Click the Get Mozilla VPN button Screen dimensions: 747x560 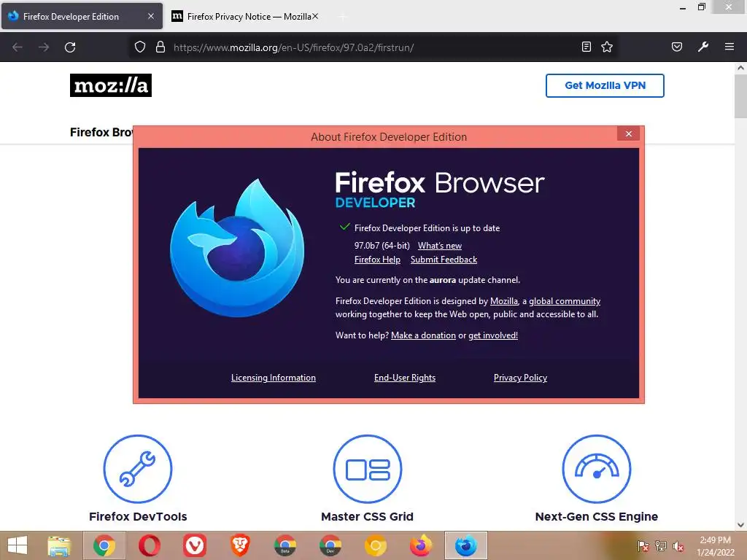(x=605, y=85)
